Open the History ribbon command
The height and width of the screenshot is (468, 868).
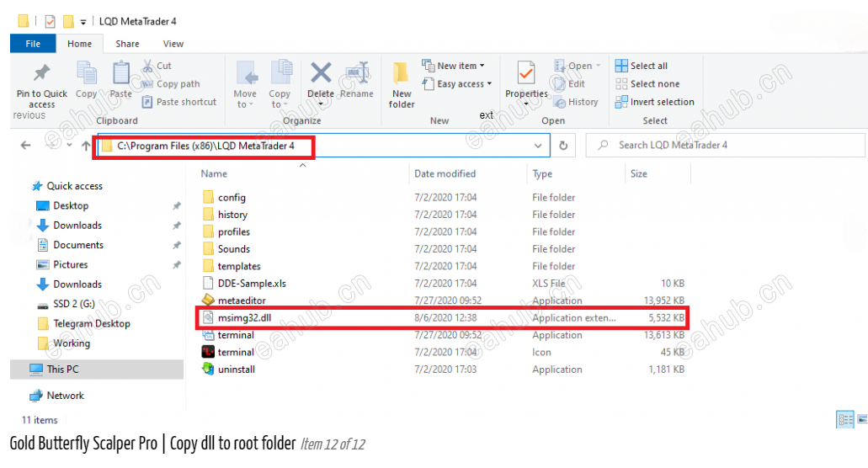(x=576, y=102)
